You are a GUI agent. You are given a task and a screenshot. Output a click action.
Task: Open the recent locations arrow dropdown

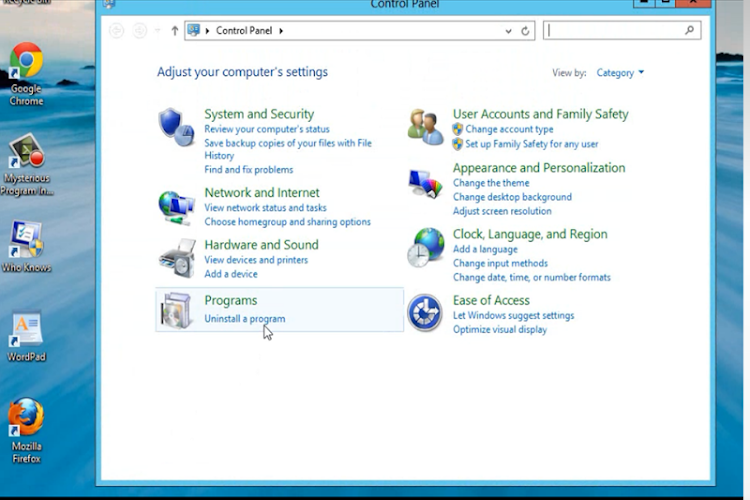157,31
